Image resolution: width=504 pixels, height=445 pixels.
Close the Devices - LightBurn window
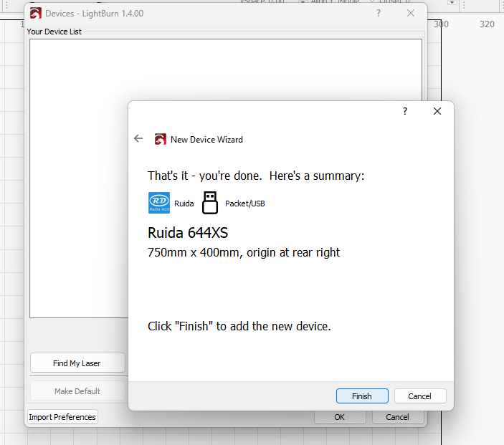[411, 13]
